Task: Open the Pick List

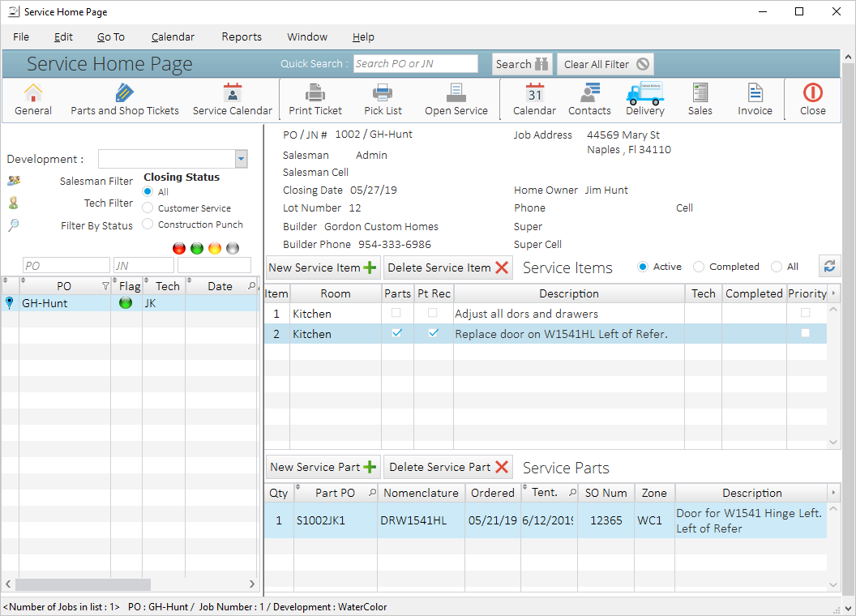Action: pos(383,100)
